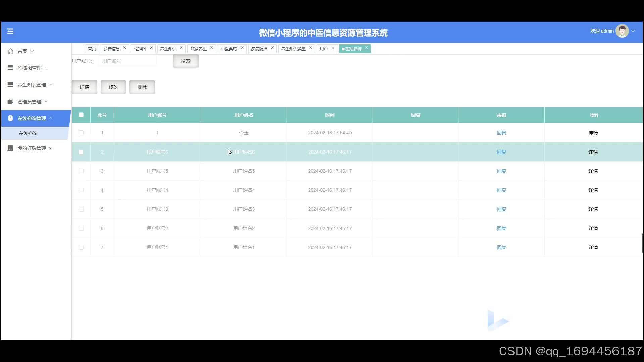
Task: Switch to the 养生知识类型 tab
Action: tap(293, 49)
